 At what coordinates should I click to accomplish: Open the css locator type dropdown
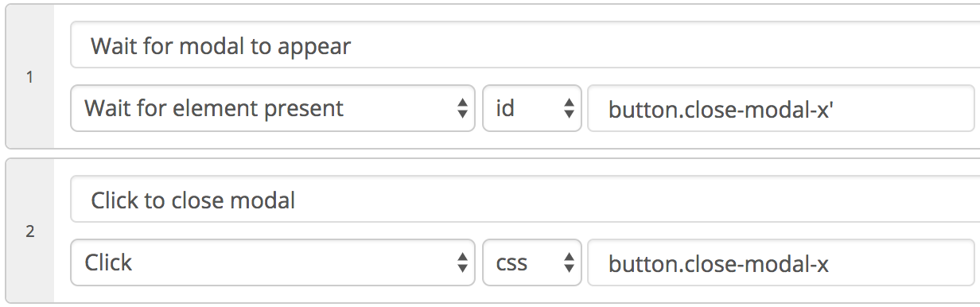[532, 262]
